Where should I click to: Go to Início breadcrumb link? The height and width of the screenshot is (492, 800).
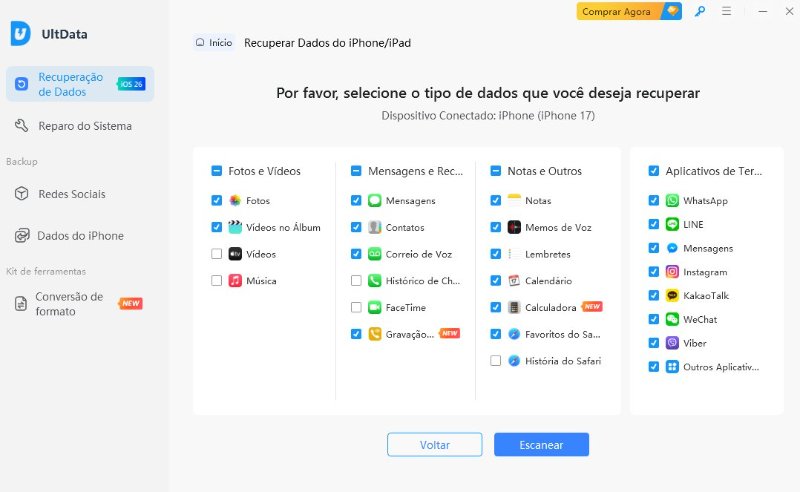click(214, 43)
